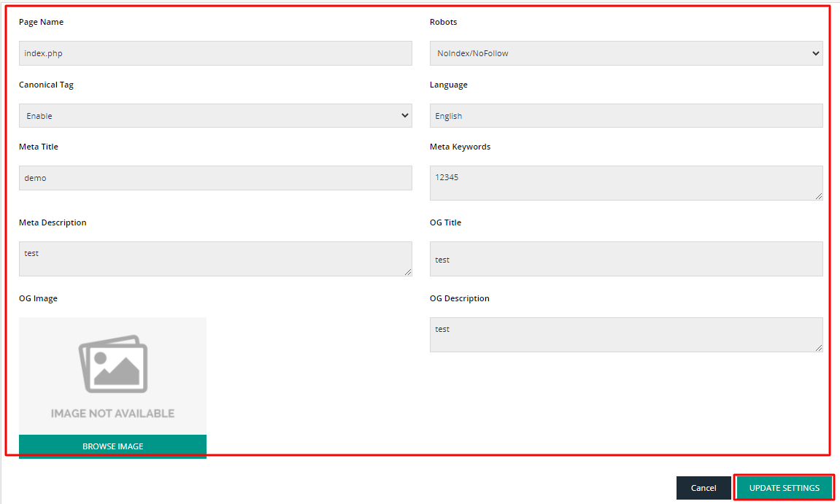The image size is (840, 504).
Task: Click the resize grip of Meta Description textarea
Action: pos(407,271)
